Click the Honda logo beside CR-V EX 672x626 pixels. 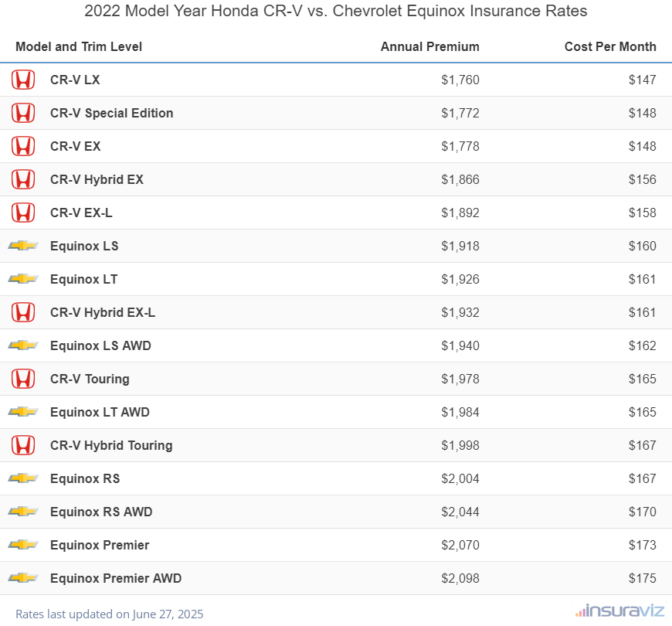pyautogui.click(x=23, y=146)
